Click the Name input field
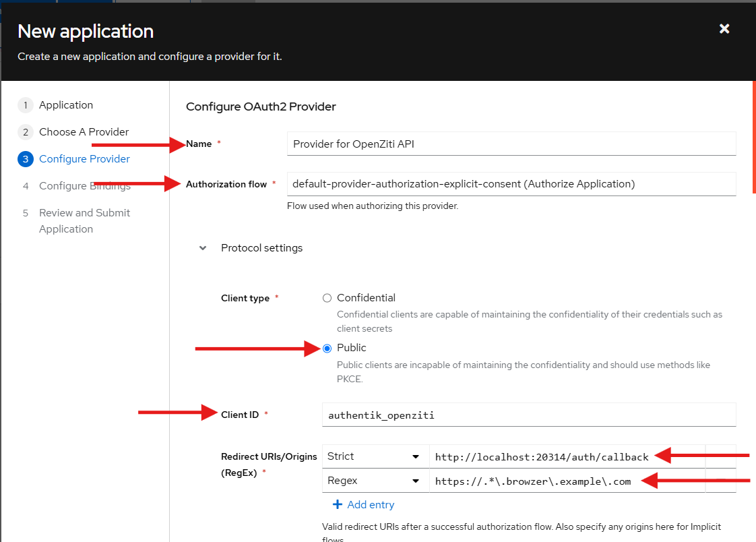756x542 pixels. point(511,144)
